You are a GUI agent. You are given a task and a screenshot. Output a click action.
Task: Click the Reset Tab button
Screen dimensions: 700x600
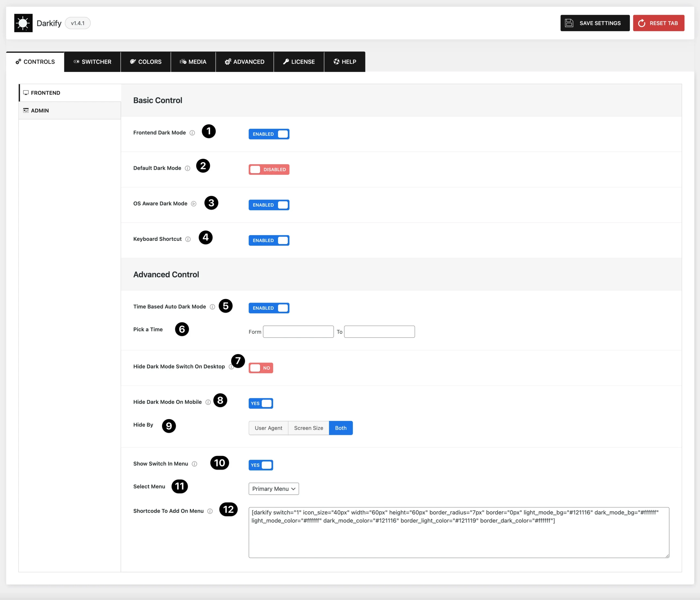(x=658, y=23)
